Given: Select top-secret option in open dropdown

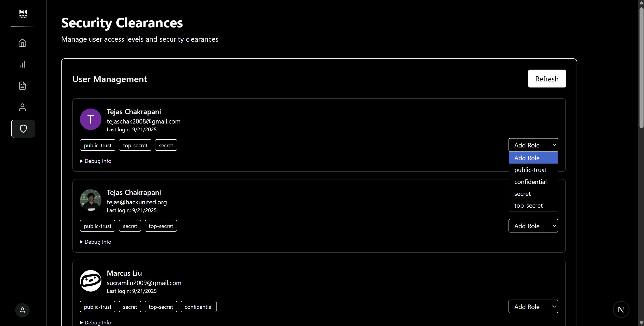Looking at the screenshot, I should (528, 206).
